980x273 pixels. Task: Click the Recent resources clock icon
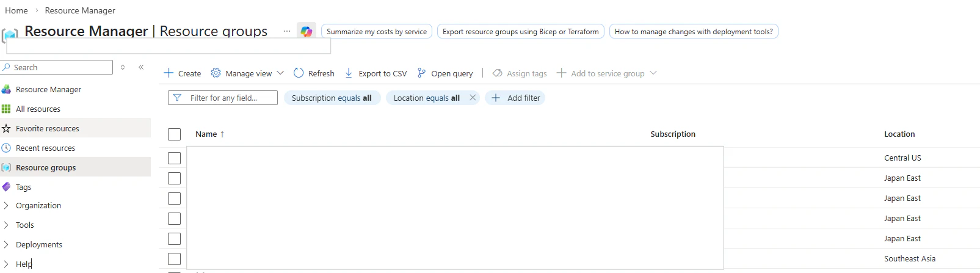[6, 148]
